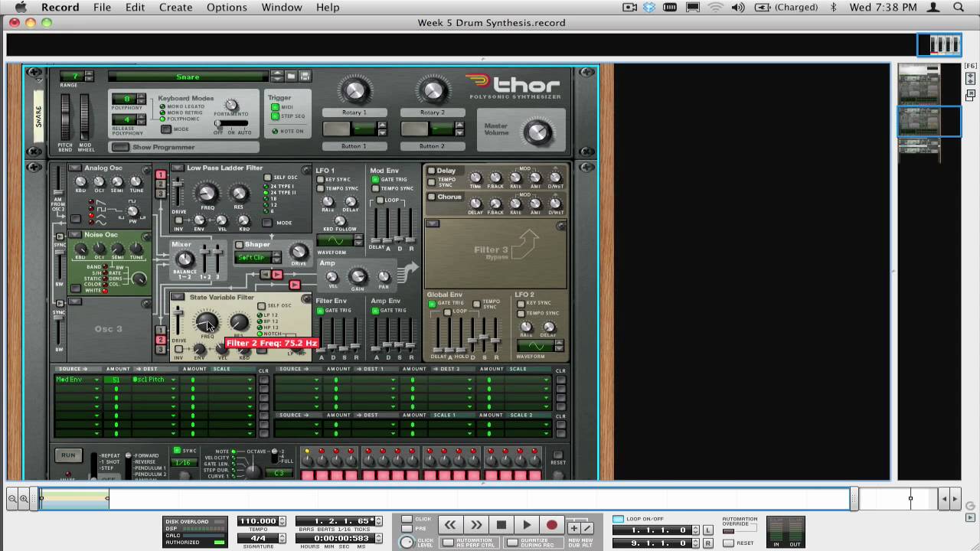Enable the Chorus effect
980x551 pixels.
432,197
